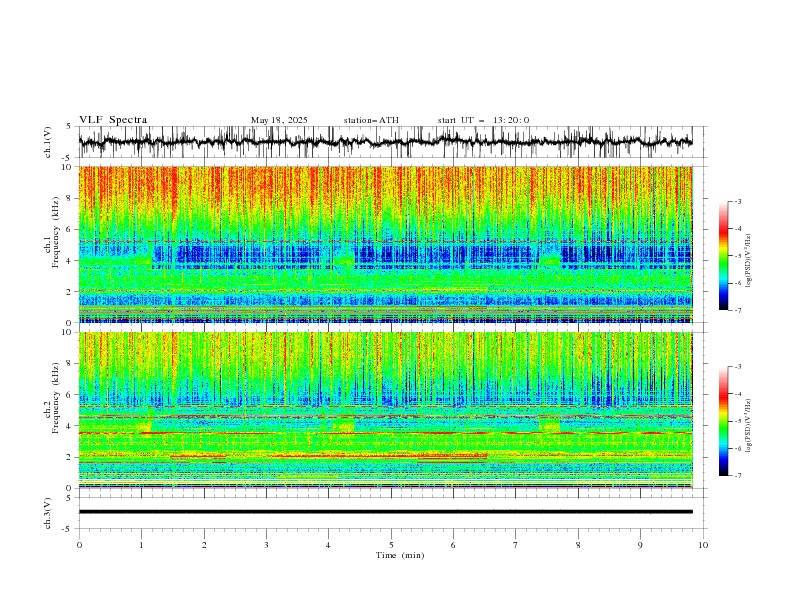Click the time axis tick label '5'
Viewport: 792px width, 612px height.
pos(391,545)
